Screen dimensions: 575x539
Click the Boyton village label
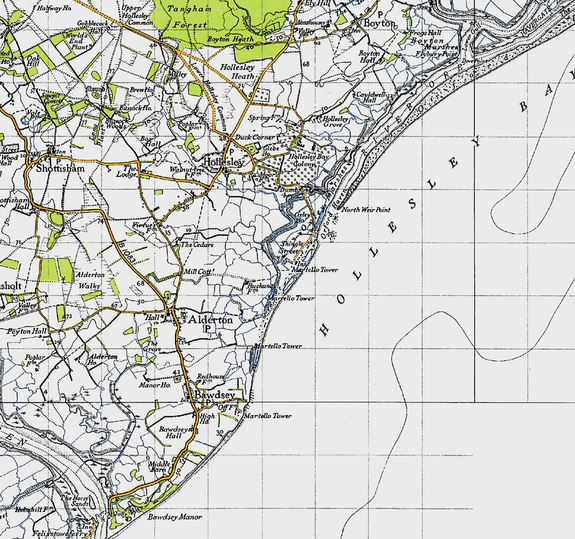click(379, 23)
